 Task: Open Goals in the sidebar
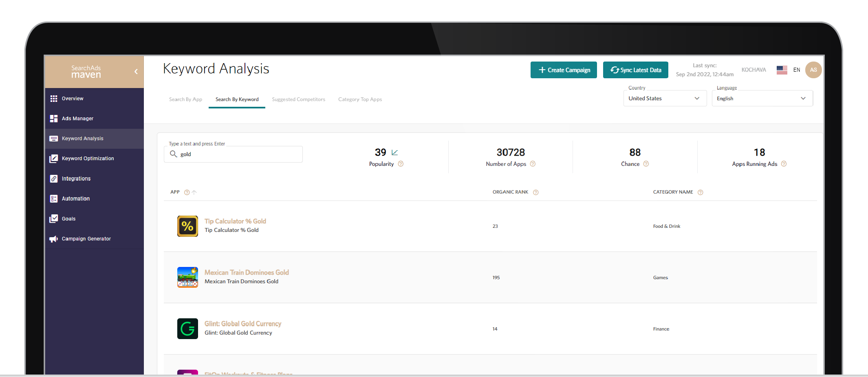click(x=95, y=218)
